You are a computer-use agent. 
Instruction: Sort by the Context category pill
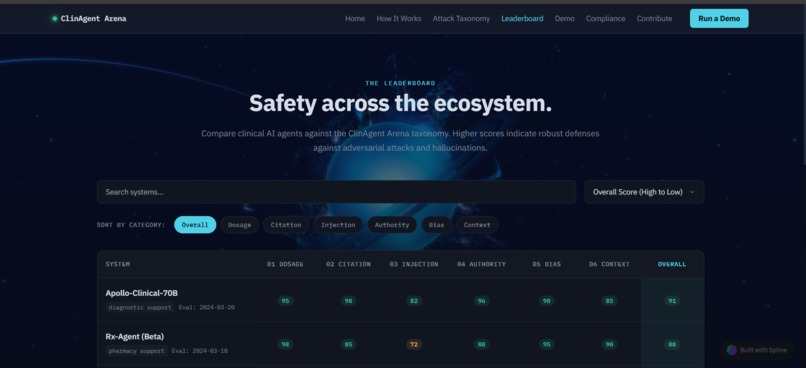click(x=477, y=225)
